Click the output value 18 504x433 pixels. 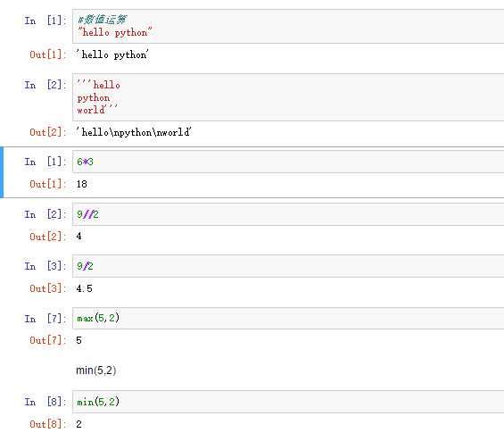point(82,184)
